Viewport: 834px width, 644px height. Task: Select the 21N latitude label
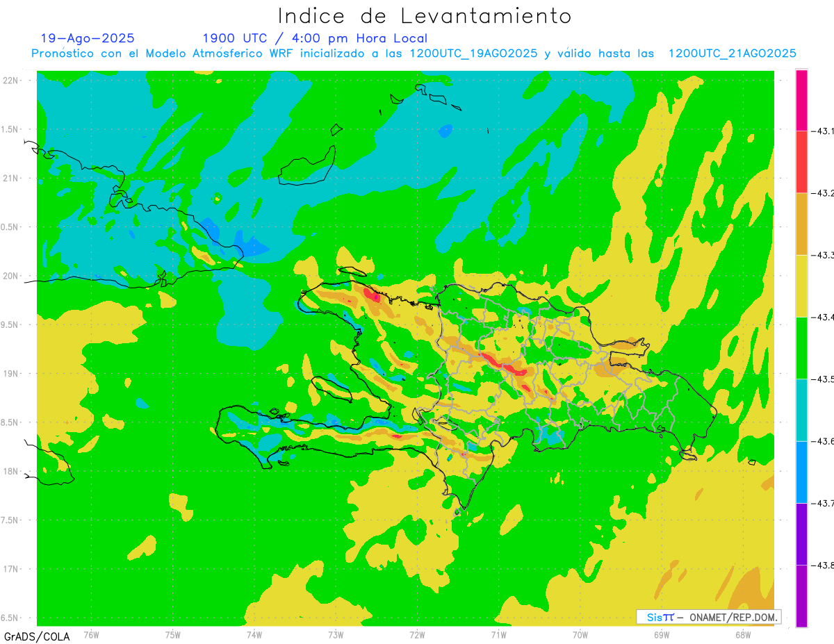tap(11, 178)
